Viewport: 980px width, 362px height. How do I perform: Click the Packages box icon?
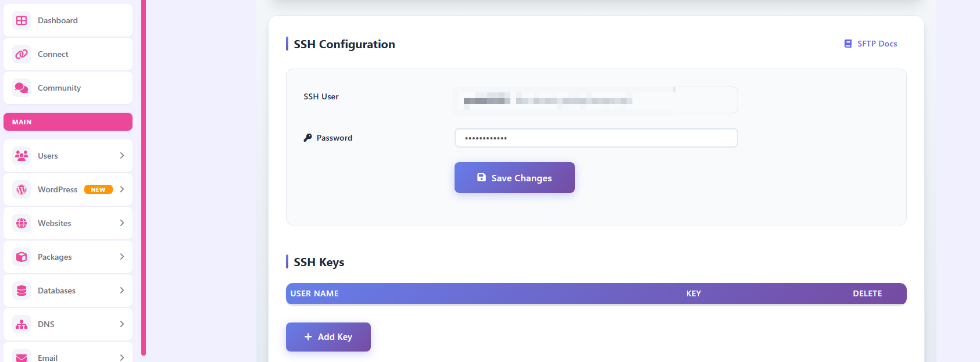click(22, 257)
